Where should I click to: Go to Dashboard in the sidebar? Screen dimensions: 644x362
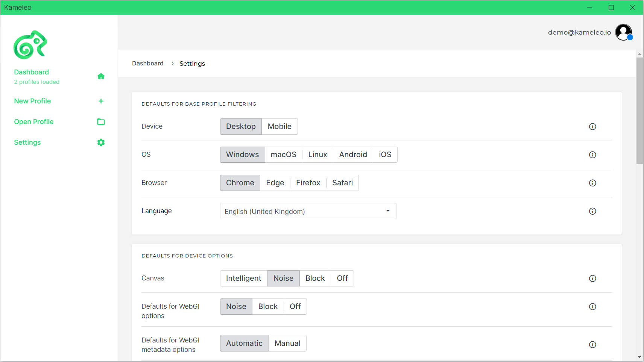point(32,72)
